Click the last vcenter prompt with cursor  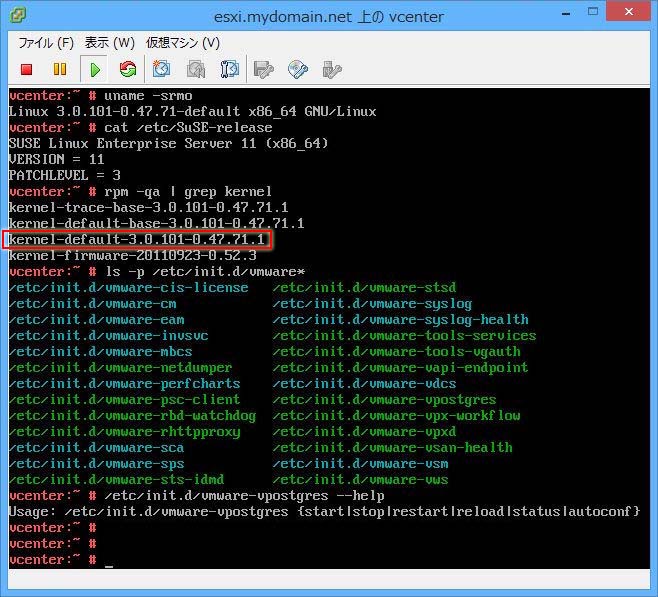(x=61, y=560)
